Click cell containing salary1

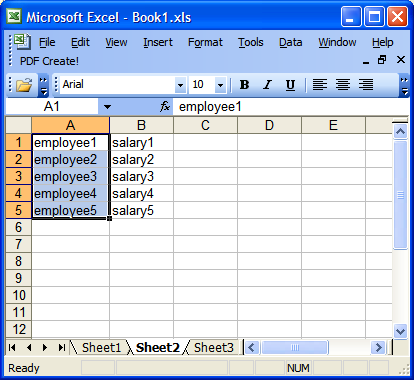pyautogui.click(x=141, y=142)
